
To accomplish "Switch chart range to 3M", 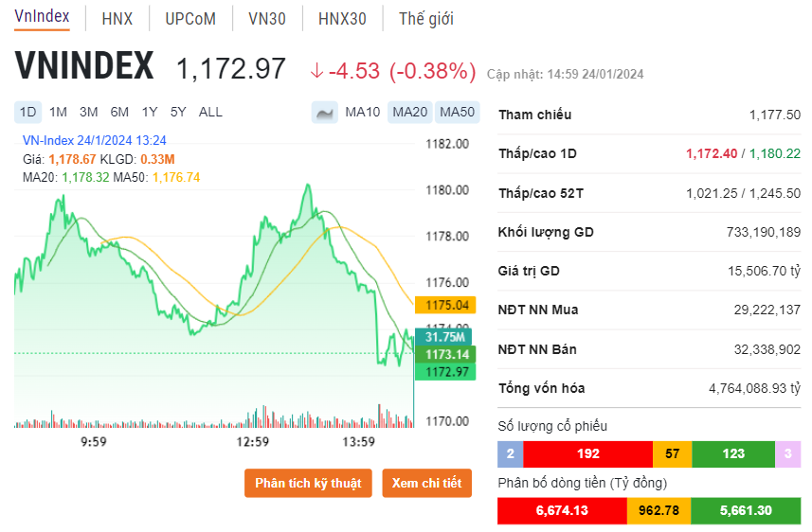I will coord(89,112).
